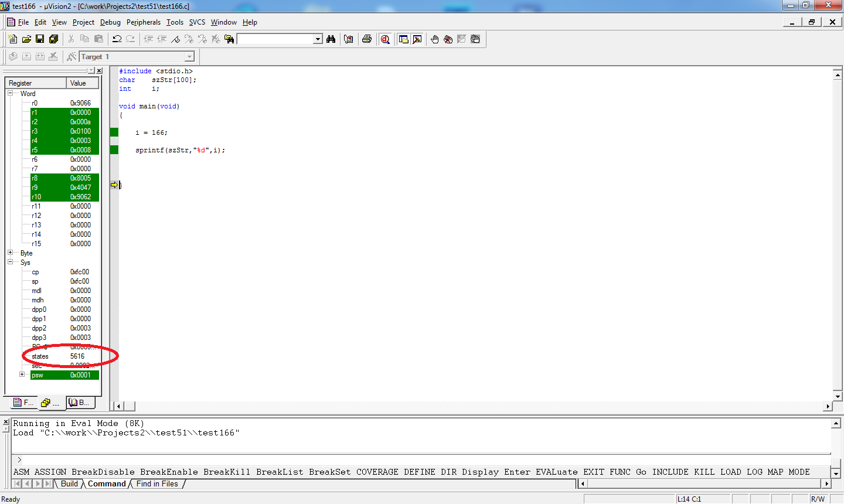Image resolution: width=844 pixels, height=504 pixels.
Task: Click the Cut scissors icon
Action: (x=71, y=39)
